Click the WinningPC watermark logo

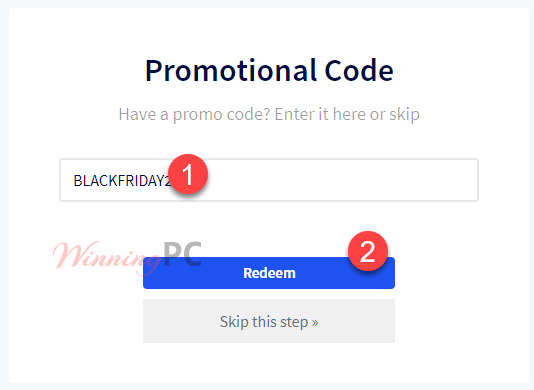pos(128,257)
